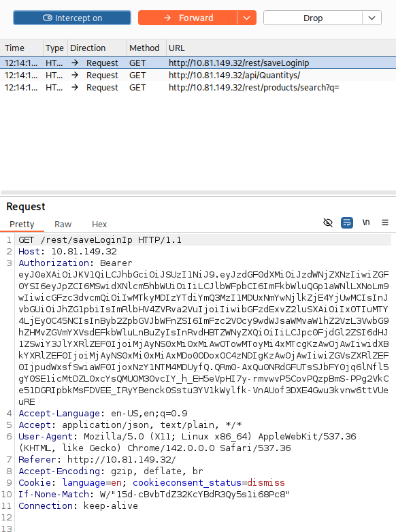Click the arrow icon inside Forward button

point(167,18)
